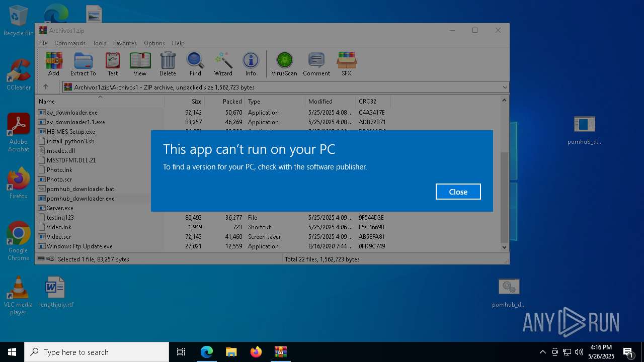Screen dimensions: 644x362
Task: Select the VLC media player desktop icon
Action: [19, 296]
